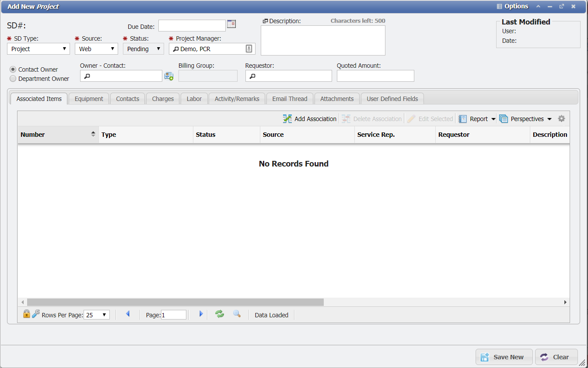Refresh the grid data with the reload icon
The image size is (588, 368).
[219, 314]
